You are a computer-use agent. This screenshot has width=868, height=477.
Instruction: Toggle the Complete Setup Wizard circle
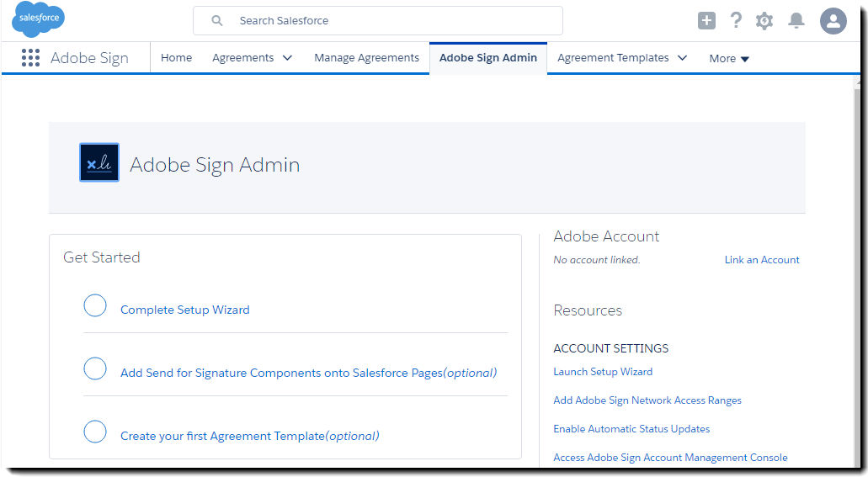(94, 305)
